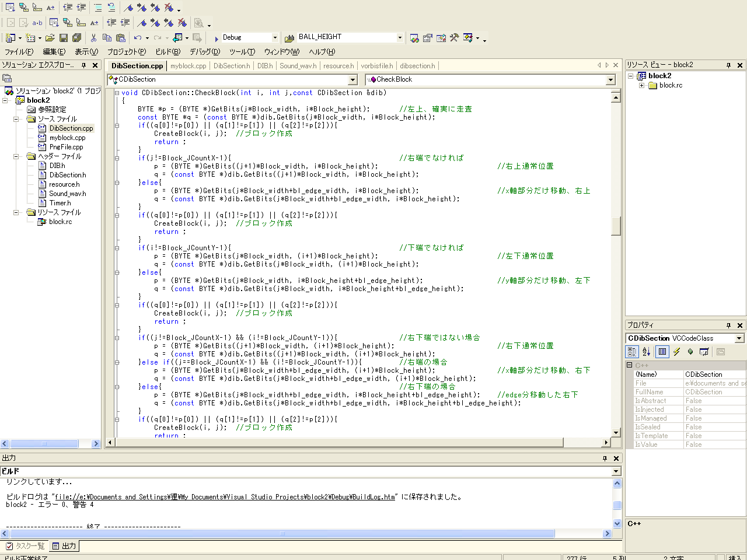
Task: Toggle the Properties list button in Properties panel
Action: pos(662,352)
